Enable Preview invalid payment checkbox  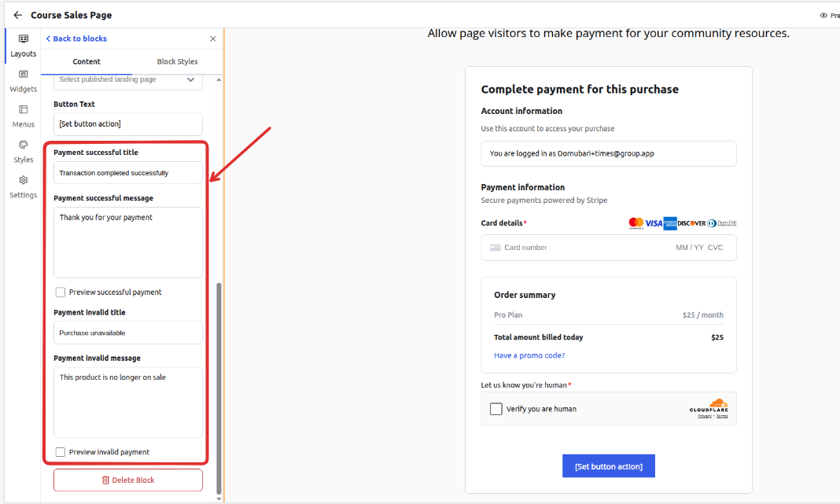[61, 452]
